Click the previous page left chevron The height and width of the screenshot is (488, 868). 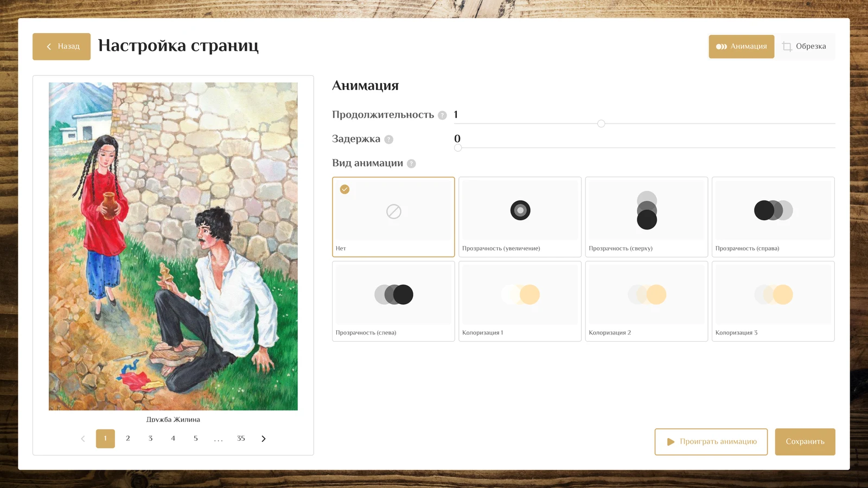point(83,439)
